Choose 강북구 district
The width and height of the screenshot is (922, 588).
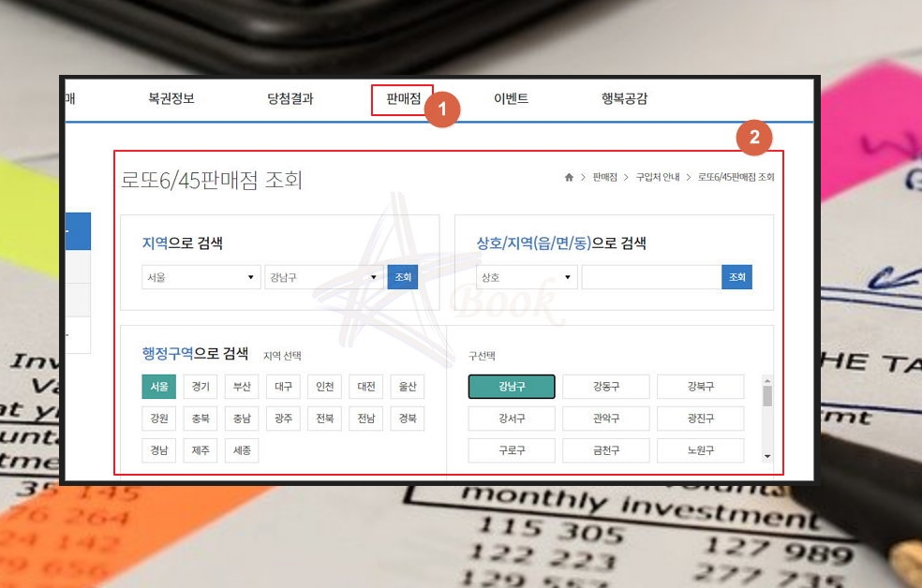click(700, 387)
